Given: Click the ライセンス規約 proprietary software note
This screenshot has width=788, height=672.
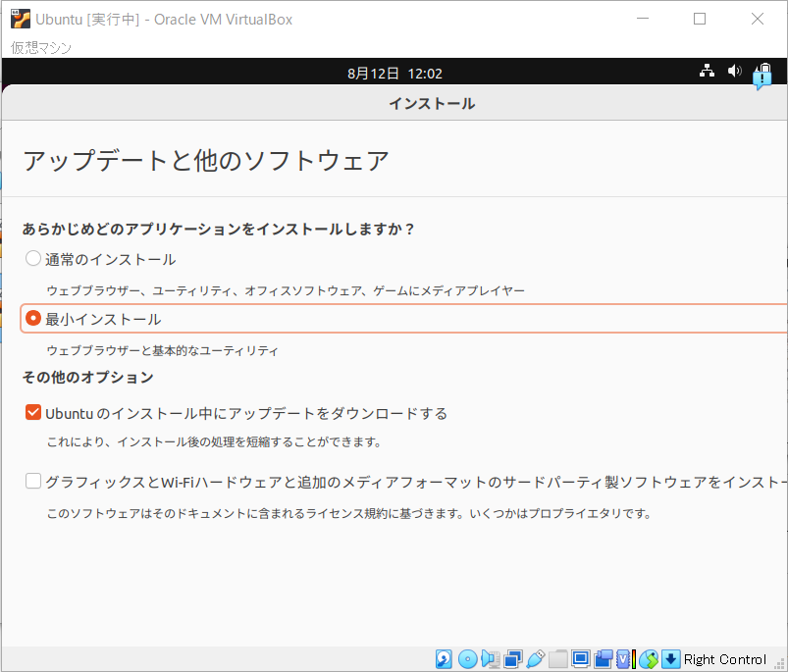Looking at the screenshot, I should pyautogui.click(x=349, y=513).
